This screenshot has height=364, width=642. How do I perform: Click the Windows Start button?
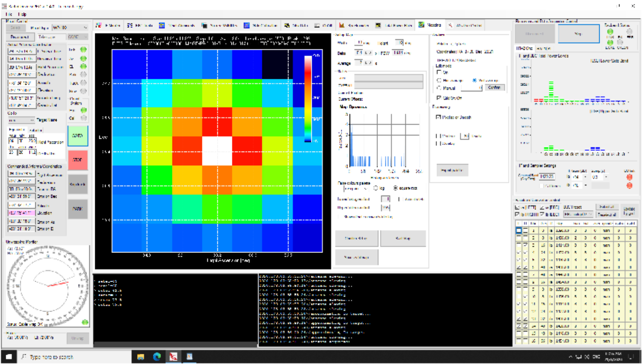pos(9,357)
